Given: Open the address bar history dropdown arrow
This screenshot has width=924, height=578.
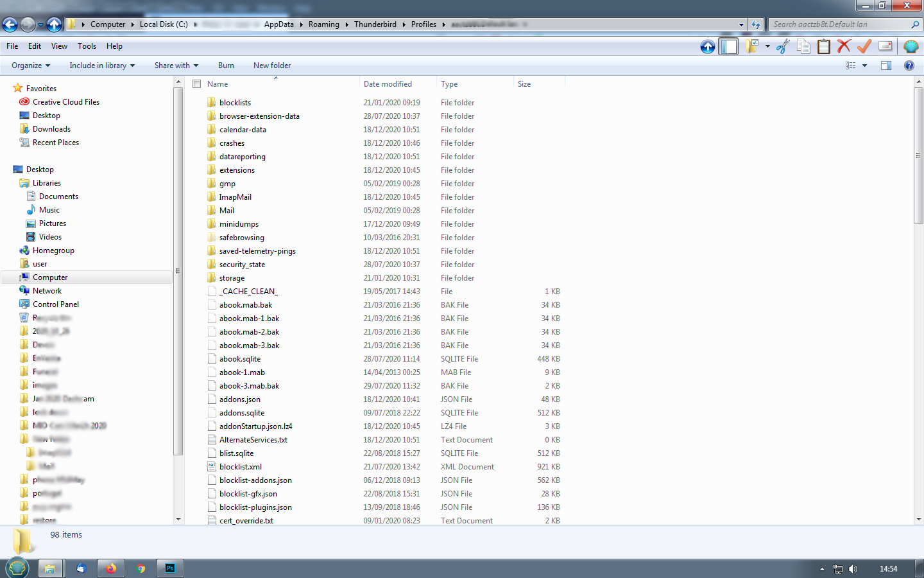Looking at the screenshot, I should (742, 24).
